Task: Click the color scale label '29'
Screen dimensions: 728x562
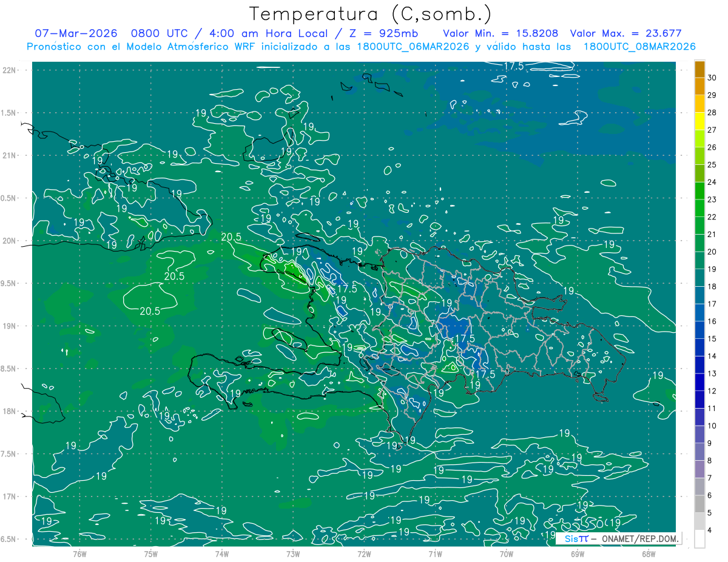Action: pyautogui.click(x=712, y=95)
